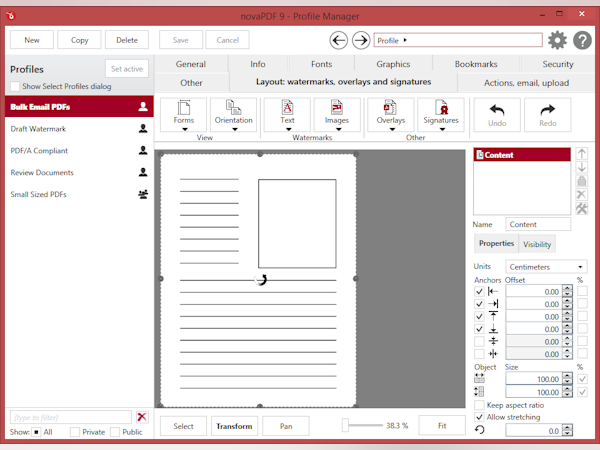Viewport: 600px width, 450px height.
Task: Open the Visibility properties tab
Action: point(537,244)
